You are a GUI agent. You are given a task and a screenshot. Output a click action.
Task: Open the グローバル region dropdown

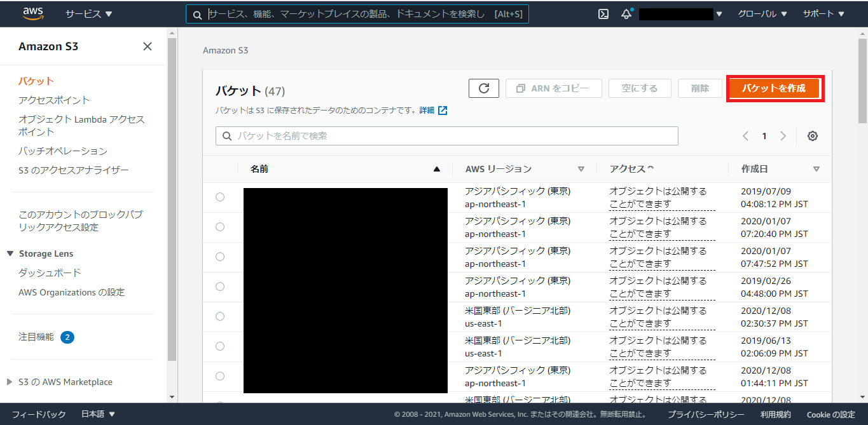762,14
